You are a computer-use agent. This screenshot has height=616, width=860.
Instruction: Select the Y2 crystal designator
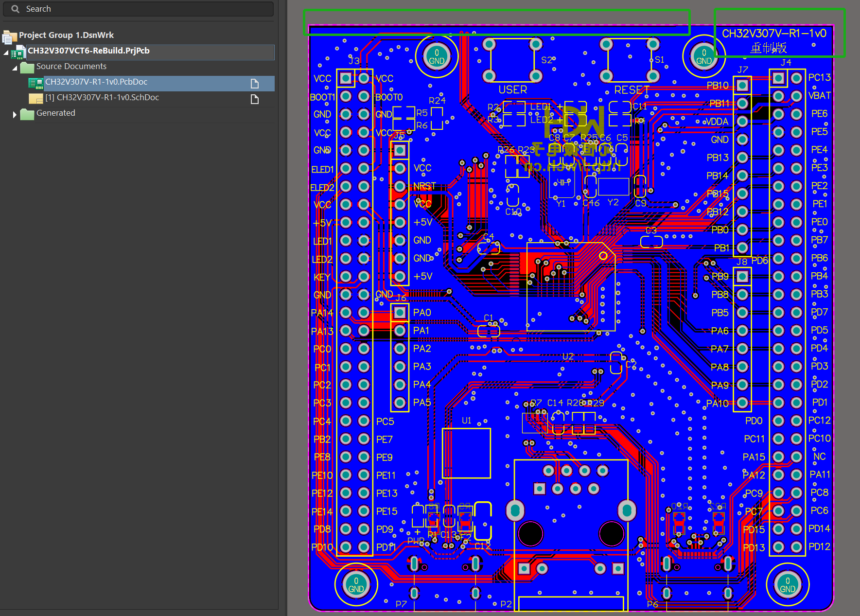613,202
